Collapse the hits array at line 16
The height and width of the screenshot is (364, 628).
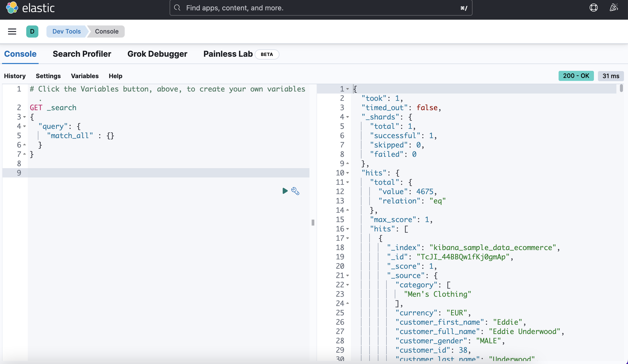(348, 229)
